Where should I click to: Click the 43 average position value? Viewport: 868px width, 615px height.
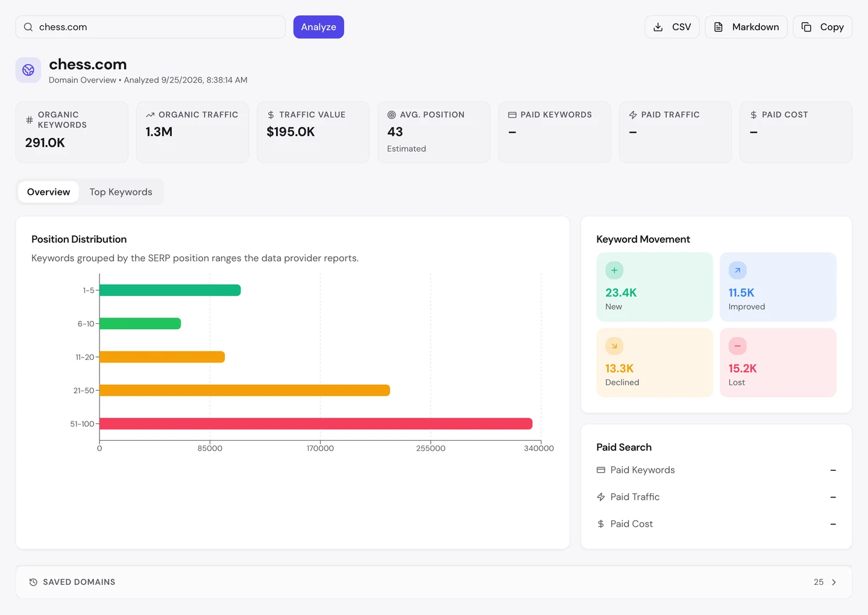pos(395,131)
